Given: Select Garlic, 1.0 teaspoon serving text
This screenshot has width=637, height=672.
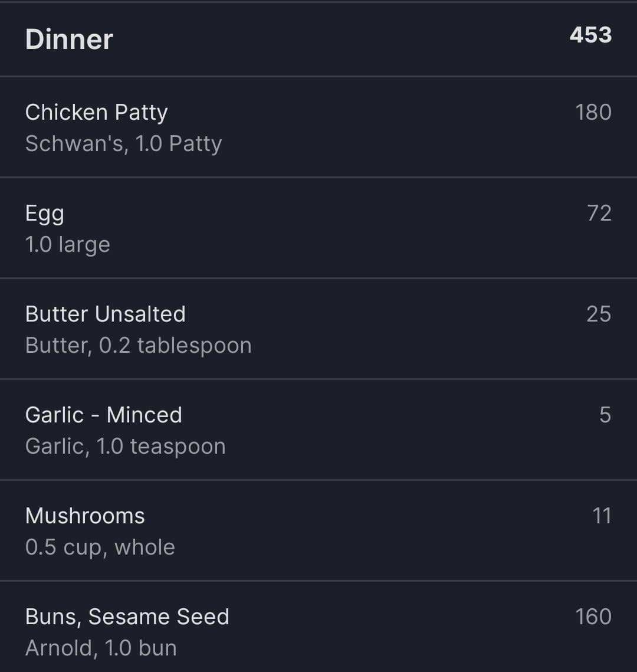Looking at the screenshot, I should pos(126,447).
